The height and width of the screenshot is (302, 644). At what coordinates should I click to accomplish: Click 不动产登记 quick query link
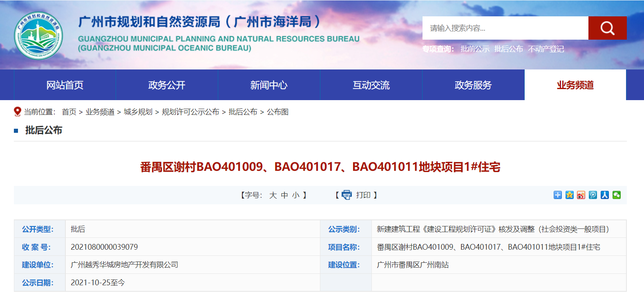point(546,49)
